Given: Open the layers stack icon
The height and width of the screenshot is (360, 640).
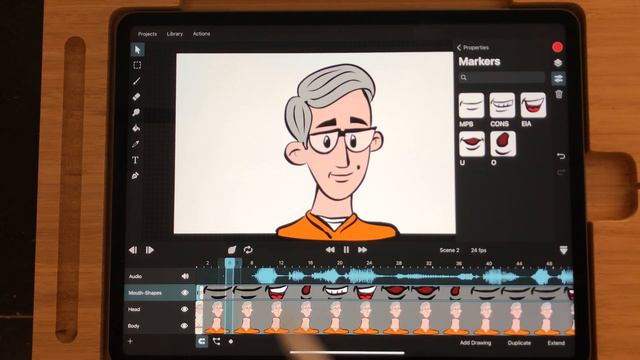Looking at the screenshot, I should [x=558, y=63].
